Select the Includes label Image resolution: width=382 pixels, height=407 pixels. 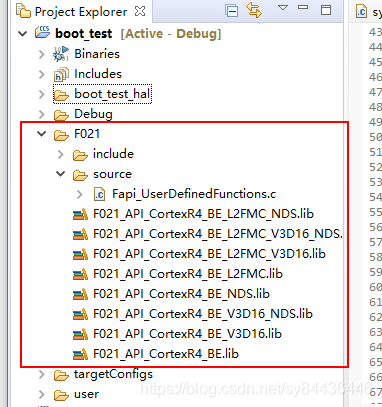click(x=98, y=74)
